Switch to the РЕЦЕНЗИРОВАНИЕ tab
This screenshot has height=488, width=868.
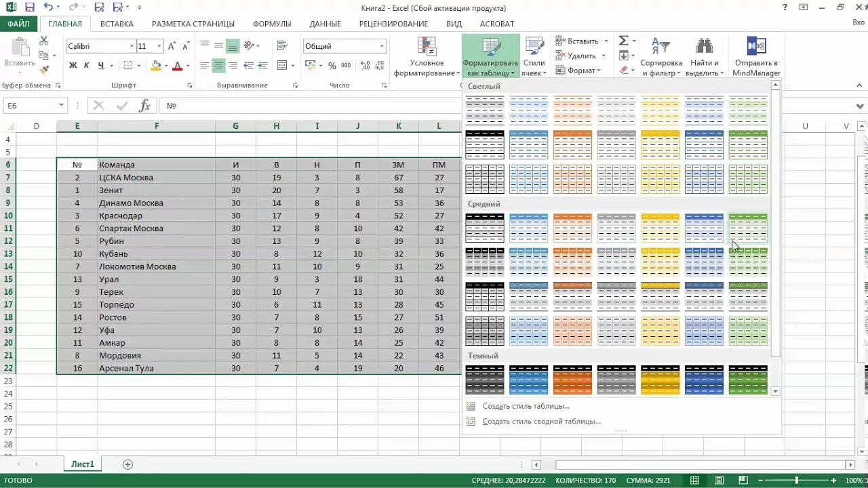tap(393, 24)
